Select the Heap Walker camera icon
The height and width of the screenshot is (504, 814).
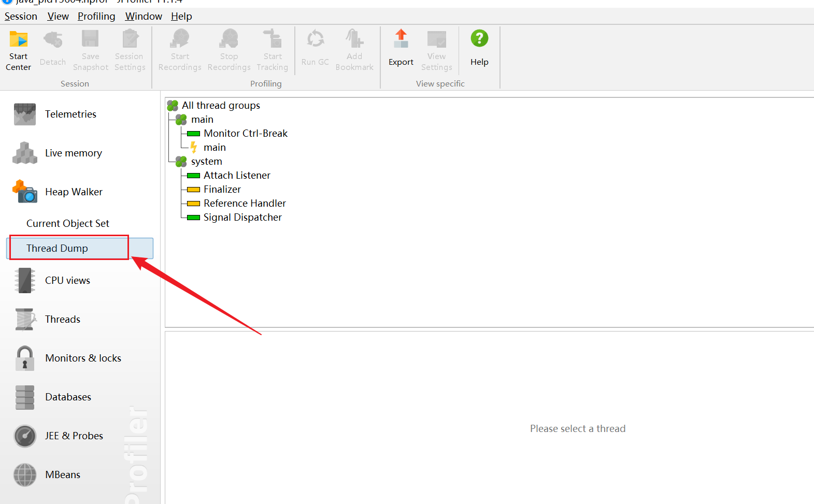25,192
